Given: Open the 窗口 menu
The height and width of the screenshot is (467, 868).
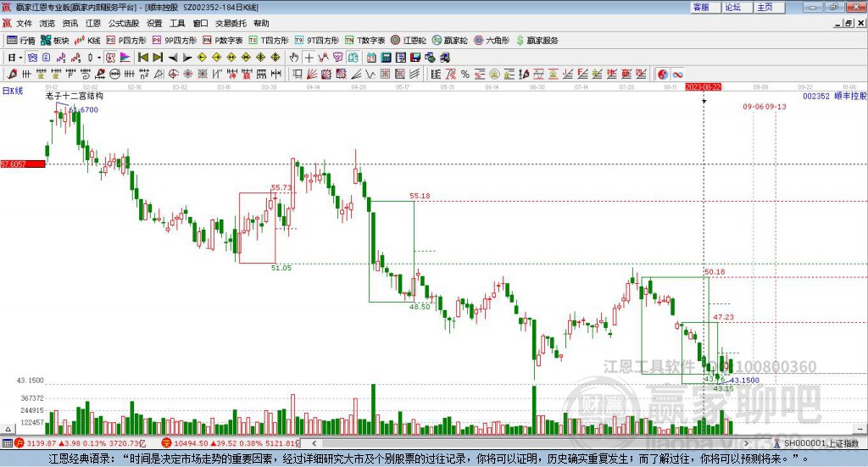Looking at the screenshot, I should [200, 23].
